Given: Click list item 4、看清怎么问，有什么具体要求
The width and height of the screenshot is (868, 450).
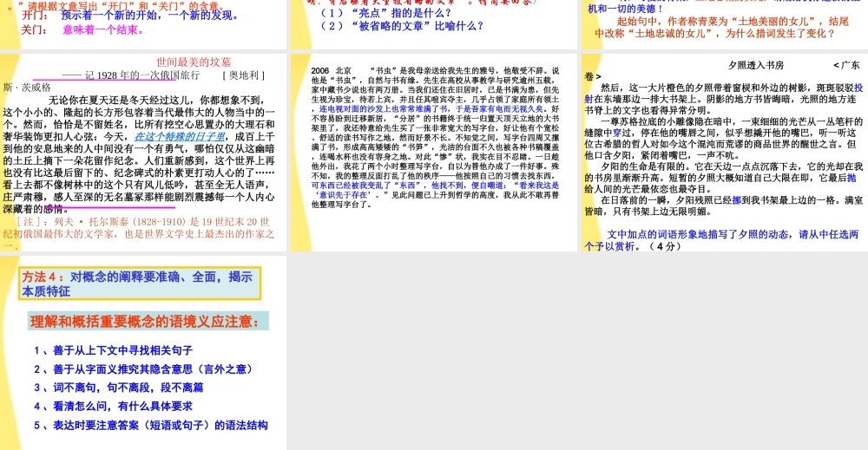Looking at the screenshot, I should (113, 407).
